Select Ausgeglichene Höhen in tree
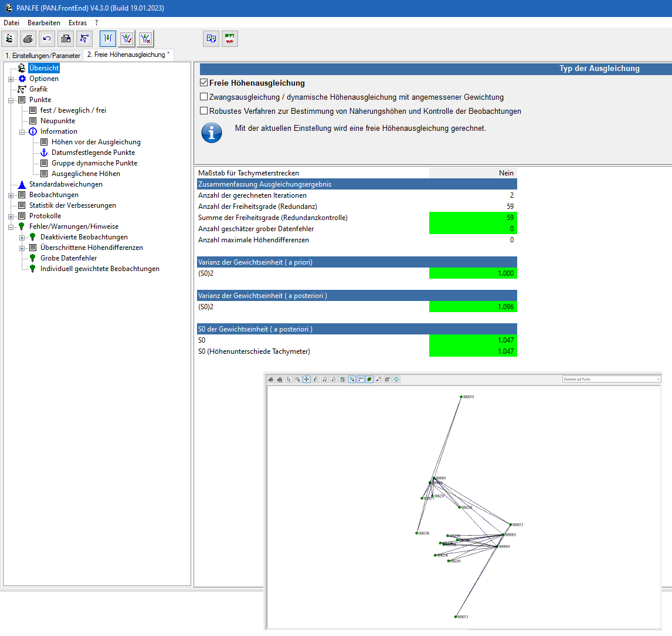The width and height of the screenshot is (672, 636). click(86, 174)
